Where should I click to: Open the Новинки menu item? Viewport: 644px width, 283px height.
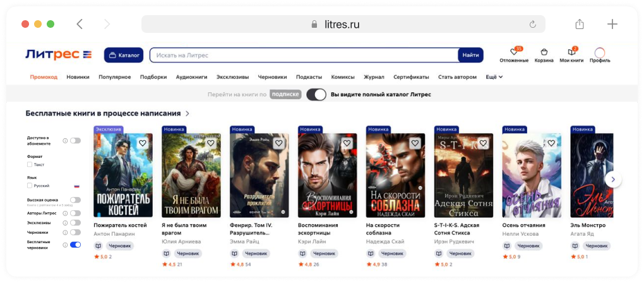tap(78, 77)
